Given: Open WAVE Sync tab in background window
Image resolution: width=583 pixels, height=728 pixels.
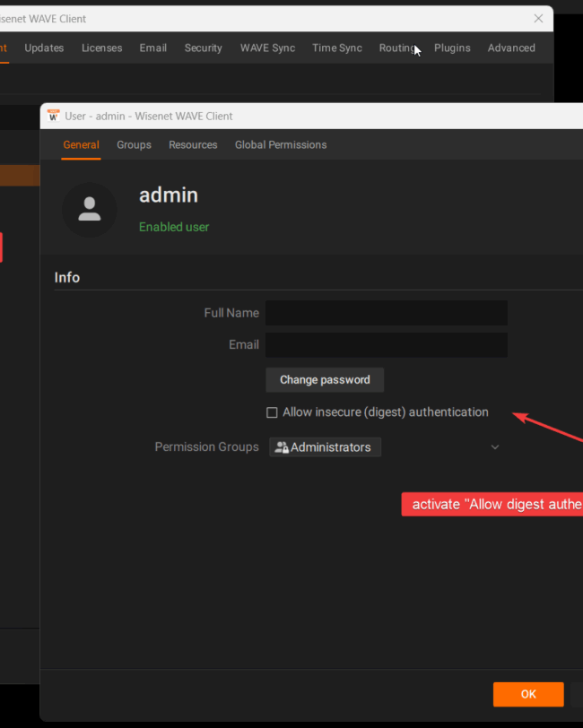Looking at the screenshot, I should click(267, 48).
